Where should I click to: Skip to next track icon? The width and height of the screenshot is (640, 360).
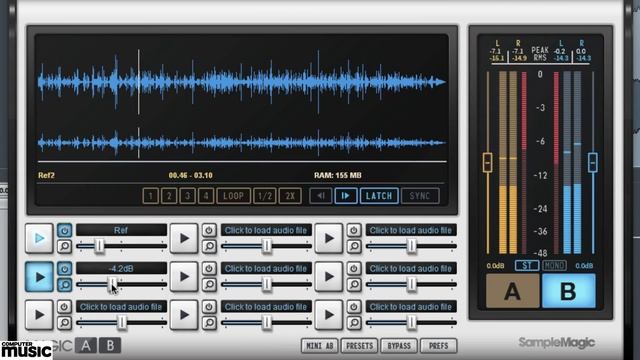point(346,196)
